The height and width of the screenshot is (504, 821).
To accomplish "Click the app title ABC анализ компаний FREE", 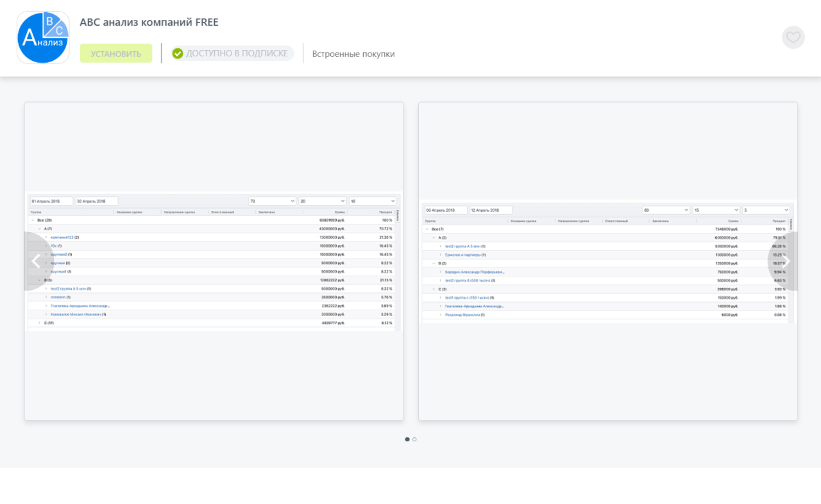I will click(149, 22).
